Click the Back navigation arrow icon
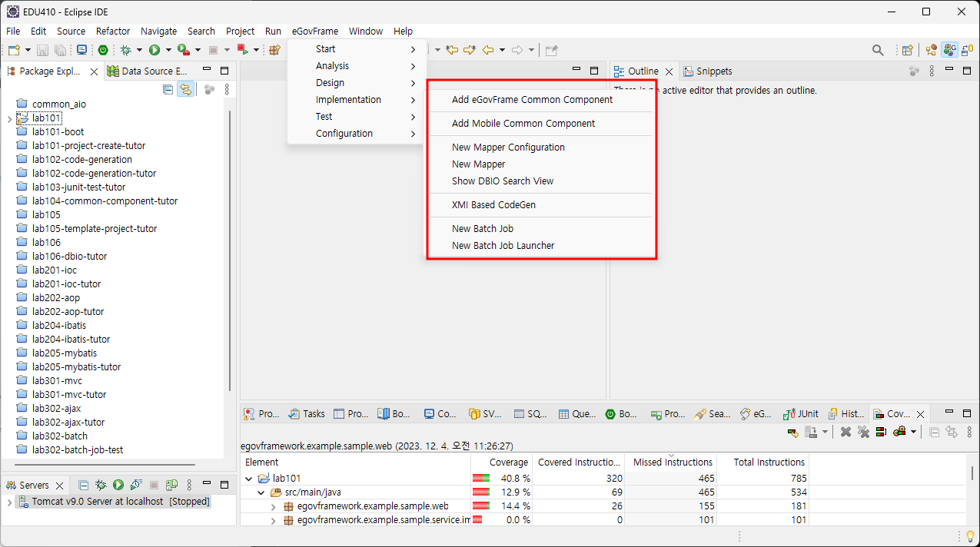 point(487,50)
